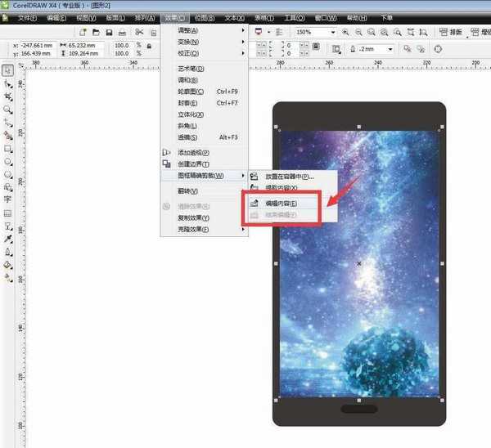Select the Table tool in toolbox
This screenshot has height=448, width=491.
click(x=8, y=213)
